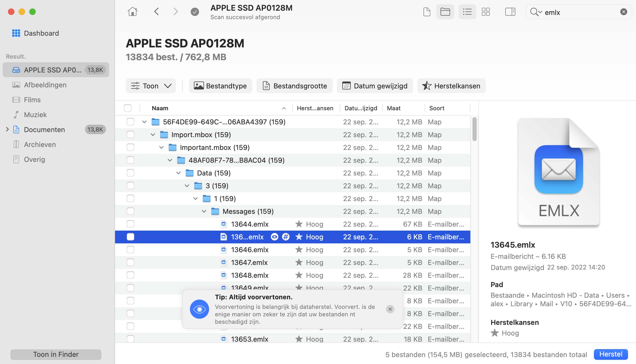The image size is (636, 364).
Task: Click the Home icon in toolbar
Action: pos(132,12)
